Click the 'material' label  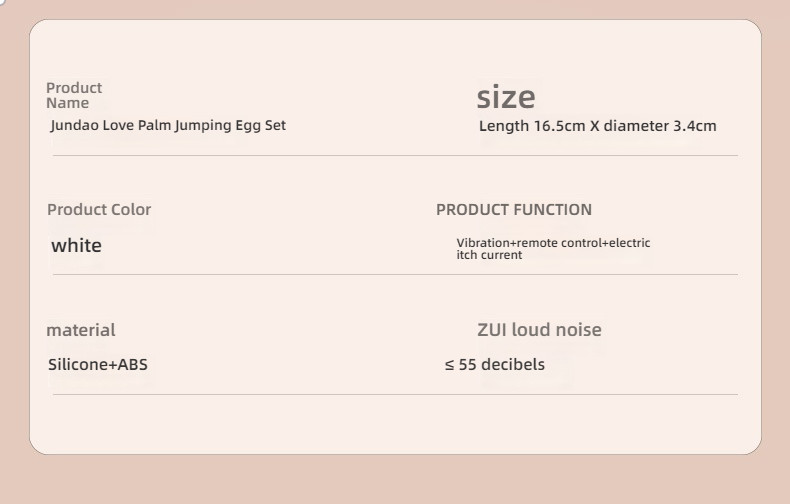click(81, 330)
